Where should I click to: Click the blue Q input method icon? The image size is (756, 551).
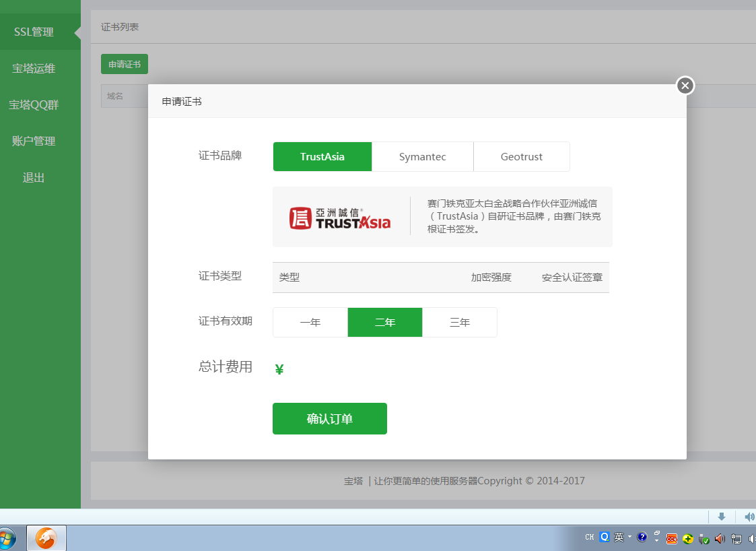[605, 537]
